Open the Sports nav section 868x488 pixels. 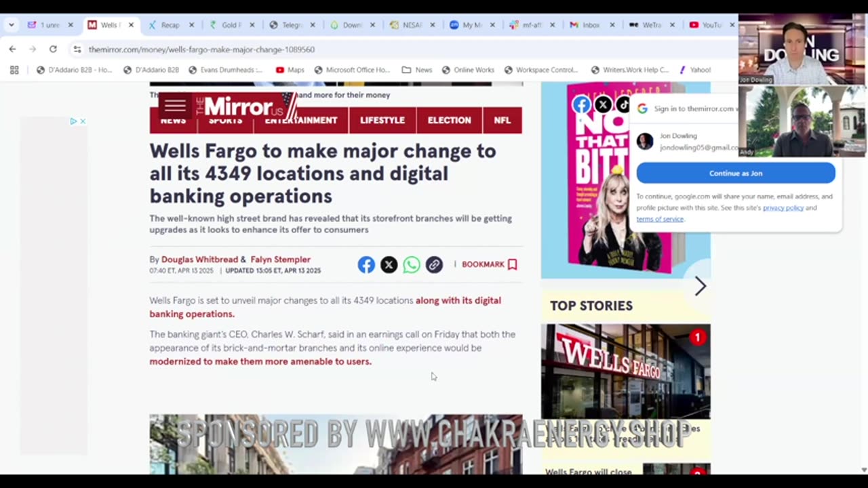pyautogui.click(x=225, y=122)
